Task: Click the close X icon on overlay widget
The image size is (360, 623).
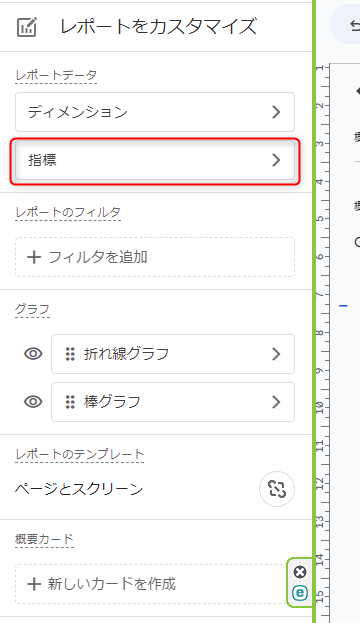Action: point(300,572)
